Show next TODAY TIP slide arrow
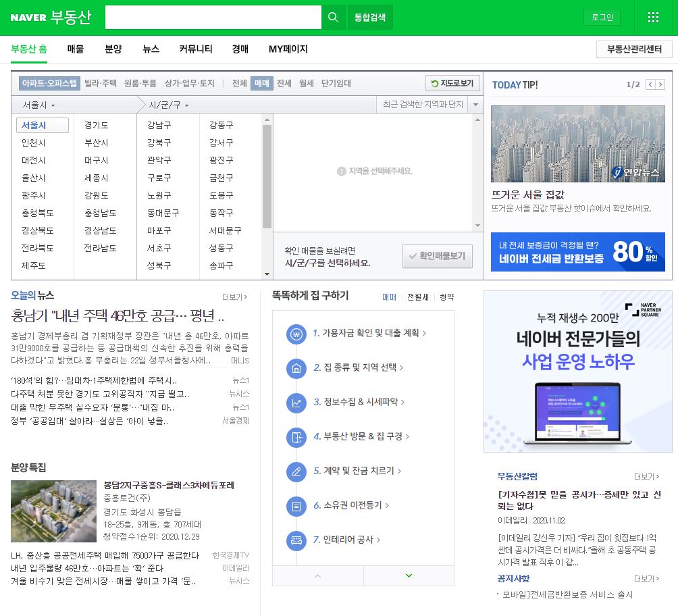678x616 pixels. tap(660, 84)
